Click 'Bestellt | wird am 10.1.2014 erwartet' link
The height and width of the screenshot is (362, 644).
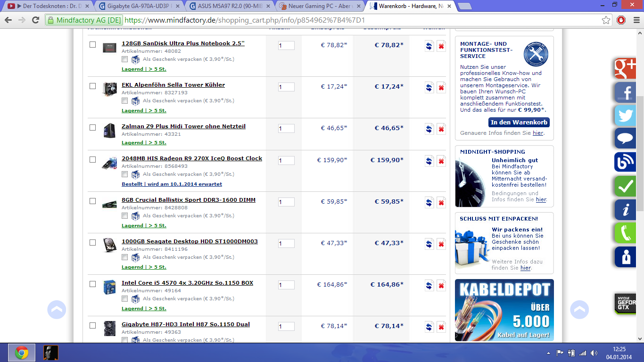(172, 184)
